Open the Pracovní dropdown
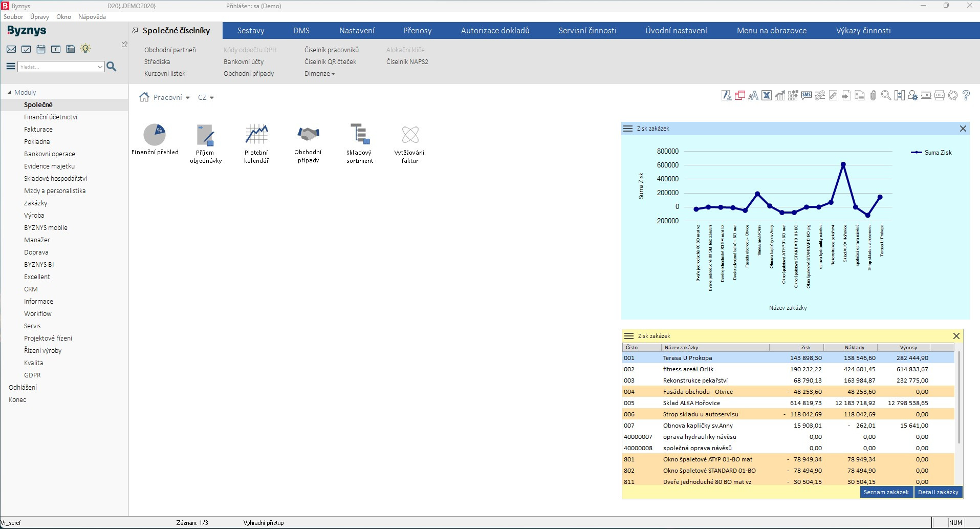This screenshot has height=529, width=980. 171,97
